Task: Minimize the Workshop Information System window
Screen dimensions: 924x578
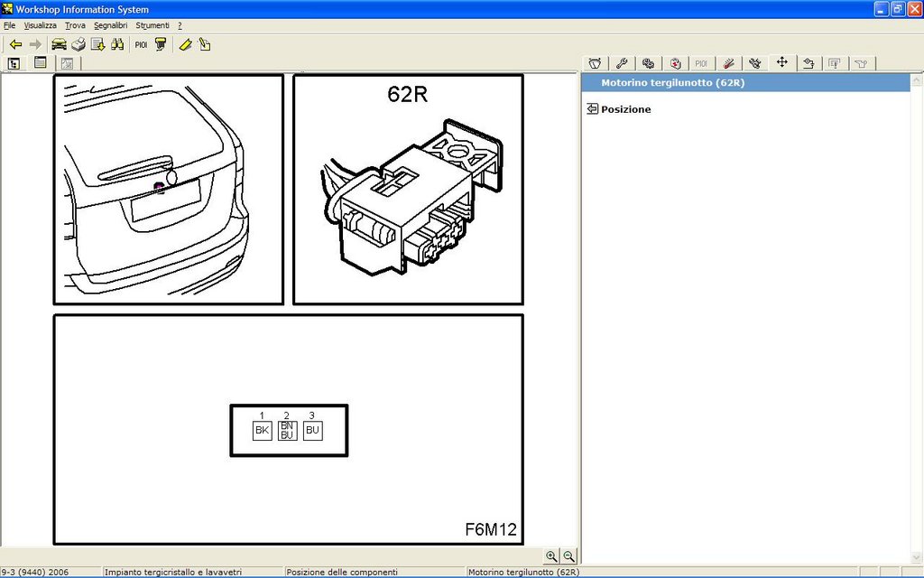Action: [x=882, y=9]
